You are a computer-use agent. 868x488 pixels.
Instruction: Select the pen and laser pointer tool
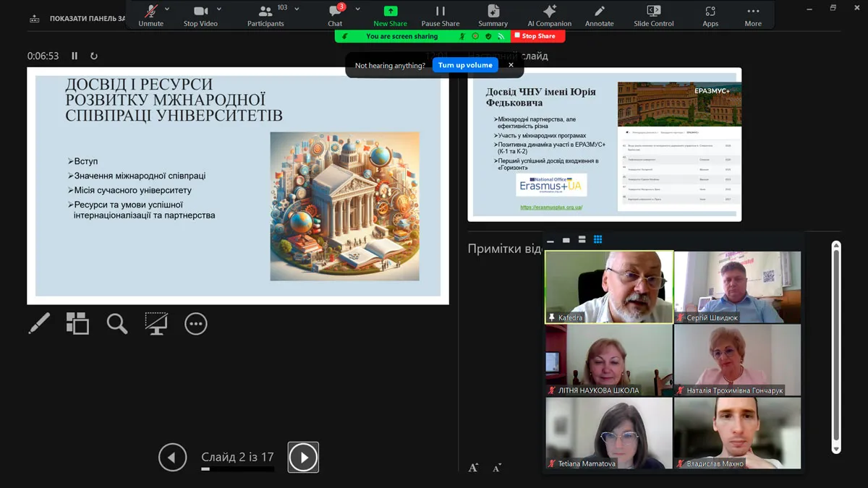[39, 323]
